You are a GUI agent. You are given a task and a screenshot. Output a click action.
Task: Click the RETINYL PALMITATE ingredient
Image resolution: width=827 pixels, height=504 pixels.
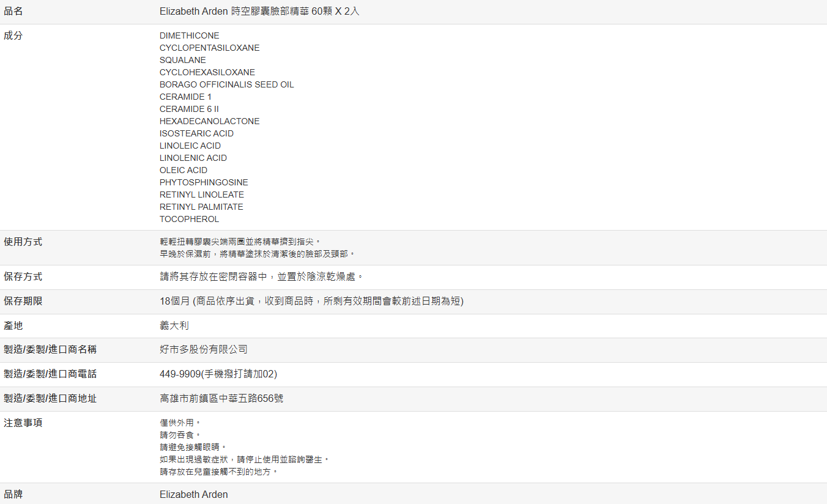(x=201, y=207)
